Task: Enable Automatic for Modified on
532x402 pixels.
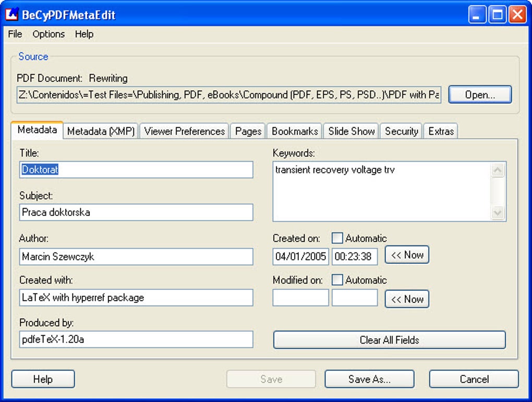Action: (337, 280)
